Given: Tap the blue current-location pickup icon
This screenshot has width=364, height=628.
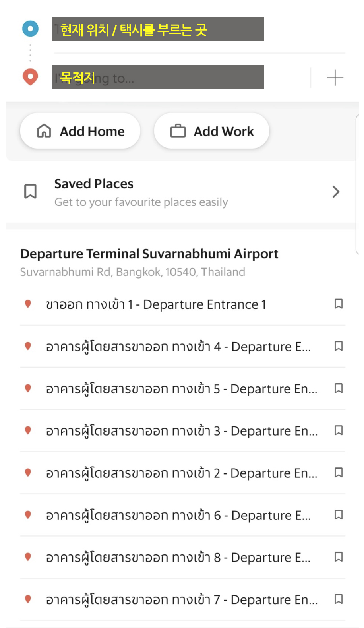Looking at the screenshot, I should 30,29.
